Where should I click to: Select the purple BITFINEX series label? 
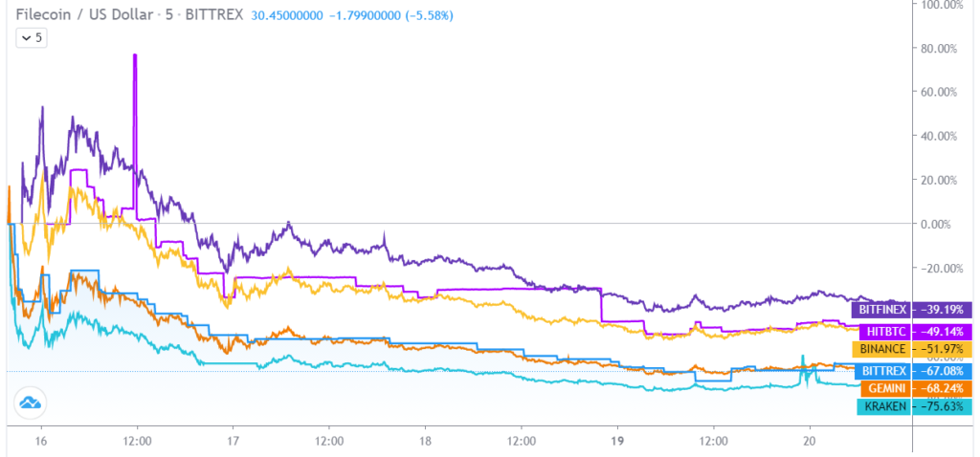880,310
